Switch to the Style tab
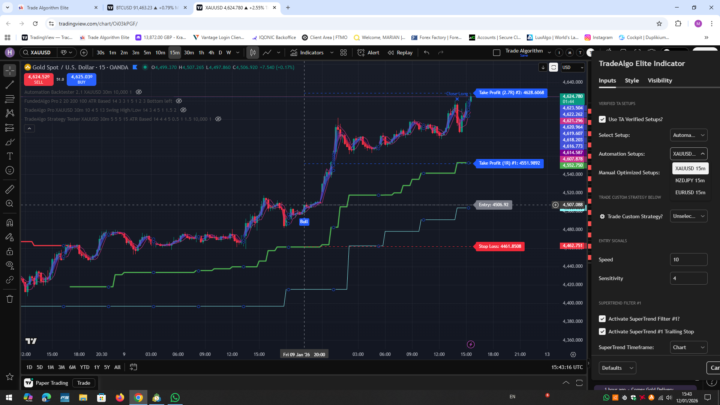720x405 pixels. [631, 81]
